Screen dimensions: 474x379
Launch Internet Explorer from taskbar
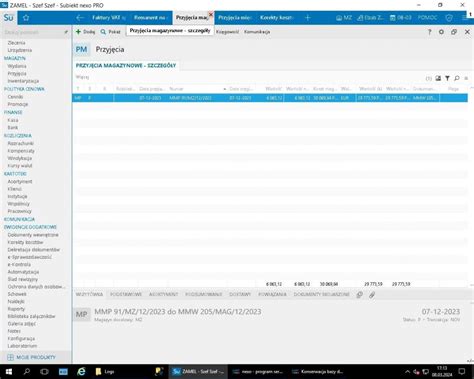pyautogui.click(x=81, y=371)
